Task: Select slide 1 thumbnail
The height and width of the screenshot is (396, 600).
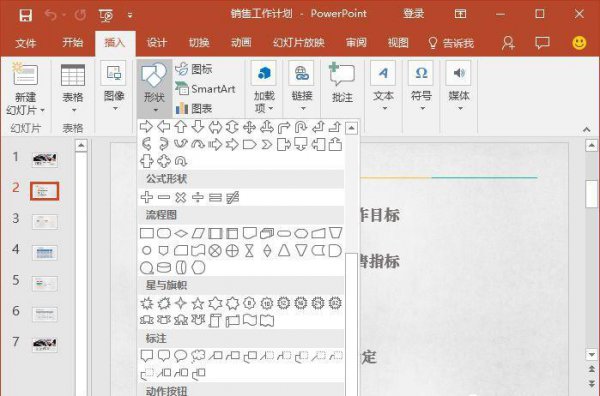Action: (45, 160)
